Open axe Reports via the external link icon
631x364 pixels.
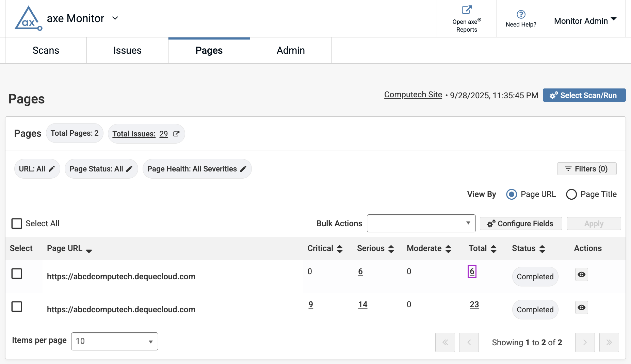(467, 9)
